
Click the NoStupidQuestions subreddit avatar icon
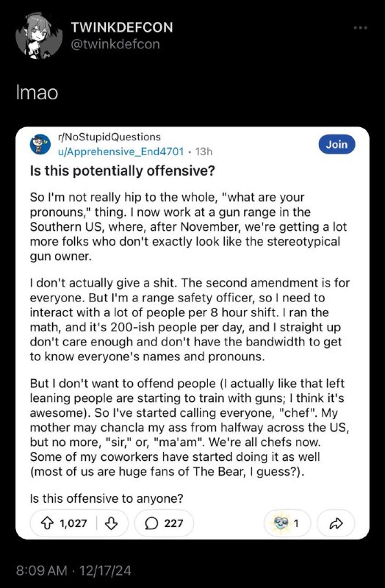coord(40,144)
